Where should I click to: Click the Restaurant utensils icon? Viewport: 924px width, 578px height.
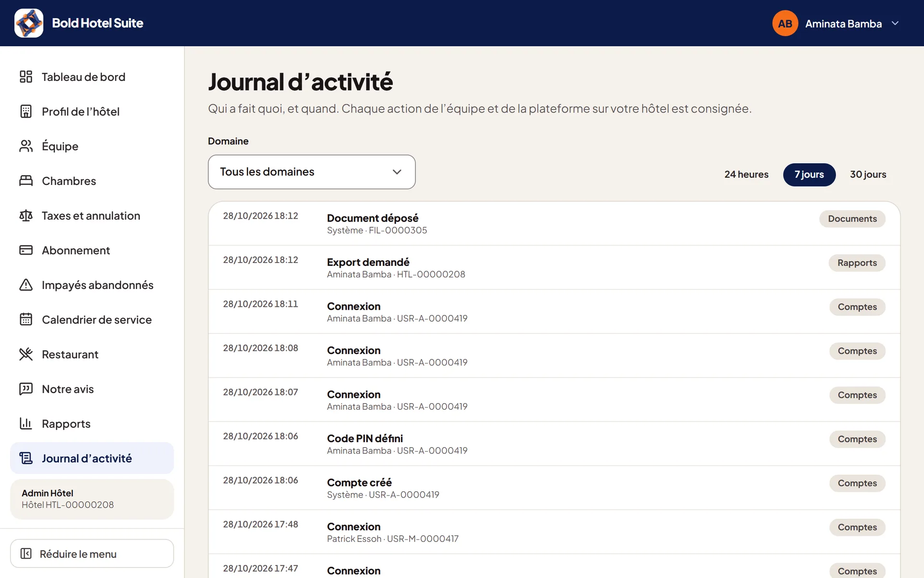[26, 354]
